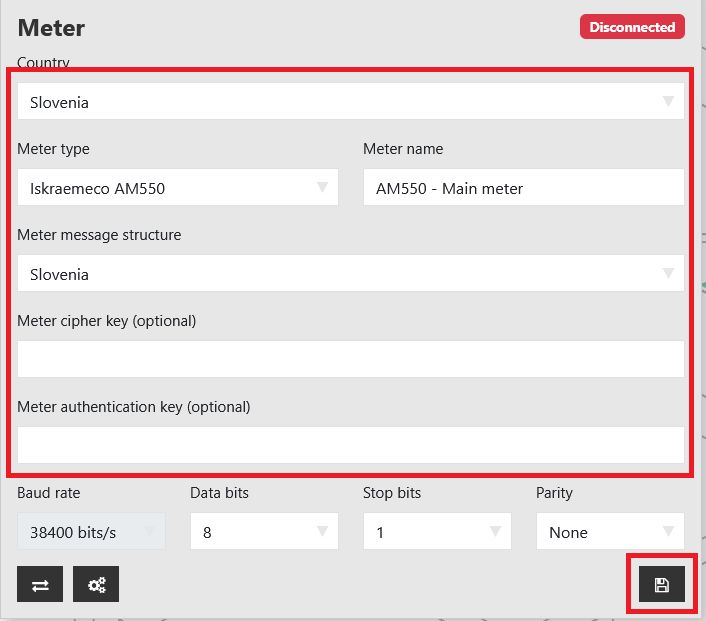Open the Parity dropdown showing None
Viewport: 706px width, 621px height.
610,531
